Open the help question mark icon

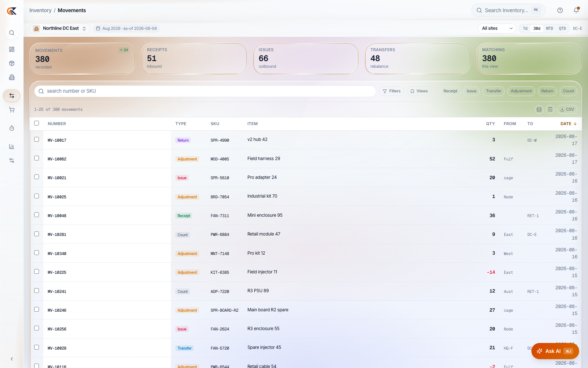click(560, 10)
